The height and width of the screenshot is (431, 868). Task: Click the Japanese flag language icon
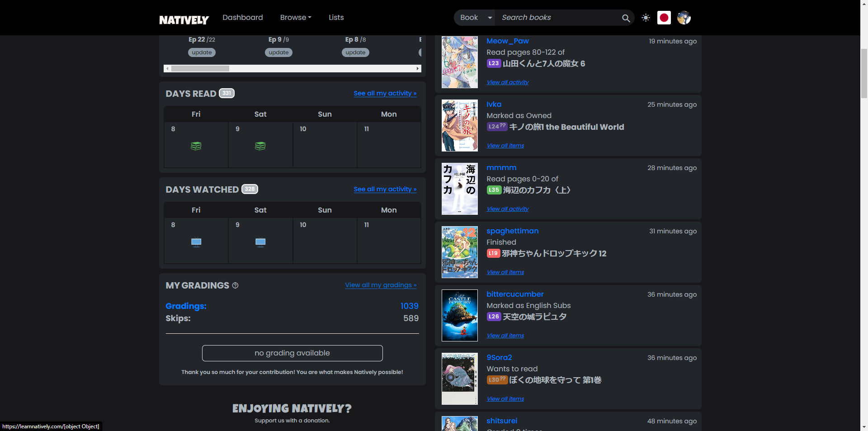coord(664,18)
